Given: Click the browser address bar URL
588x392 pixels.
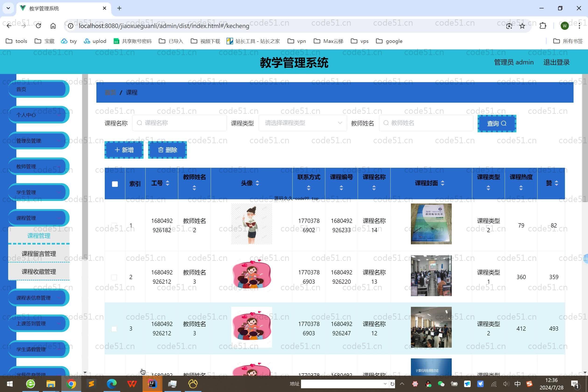Looking at the screenshot, I should 164,26.
